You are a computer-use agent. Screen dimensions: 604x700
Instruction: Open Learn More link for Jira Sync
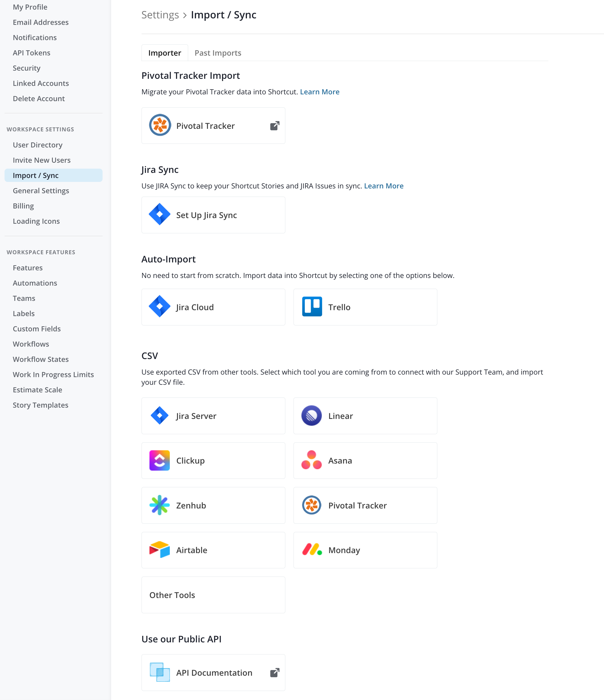pyautogui.click(x=384, y=186)
